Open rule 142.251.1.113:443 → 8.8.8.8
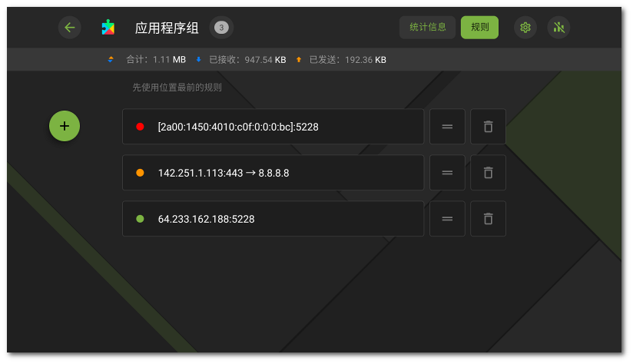633x364 pixels. click(x=273, y=173)
